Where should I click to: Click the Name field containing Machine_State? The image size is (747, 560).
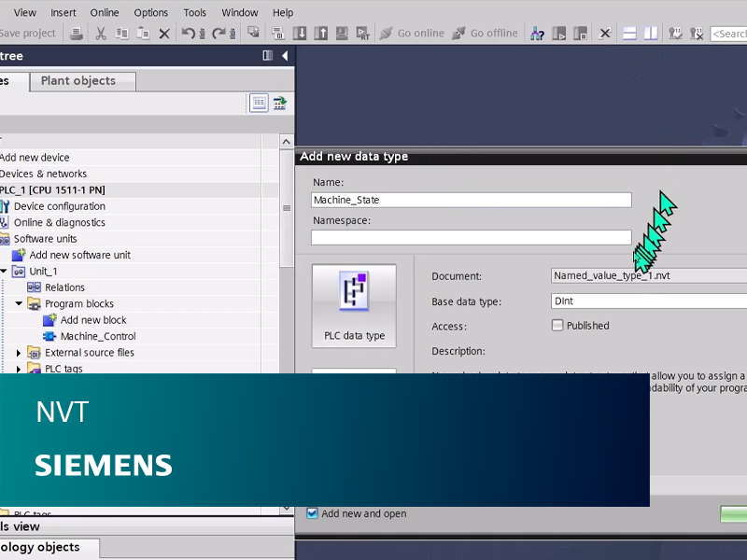pos(472,200)
